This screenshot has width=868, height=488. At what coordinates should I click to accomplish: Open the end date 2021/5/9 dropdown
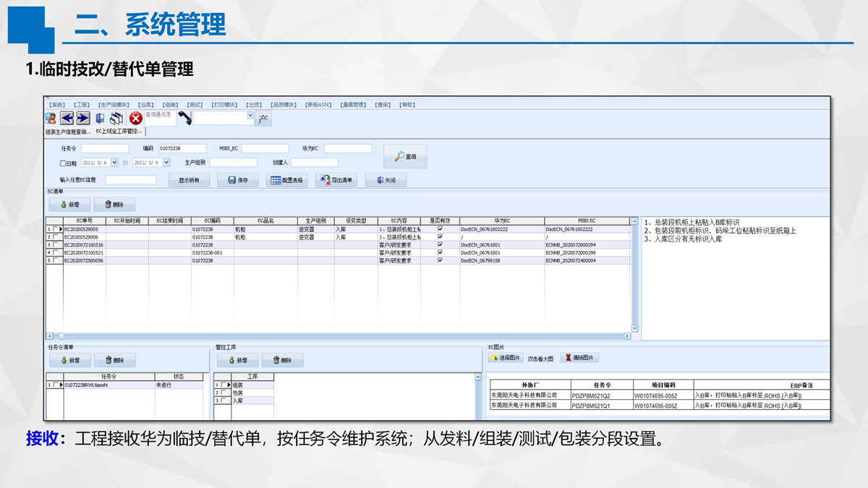point(166,163)
